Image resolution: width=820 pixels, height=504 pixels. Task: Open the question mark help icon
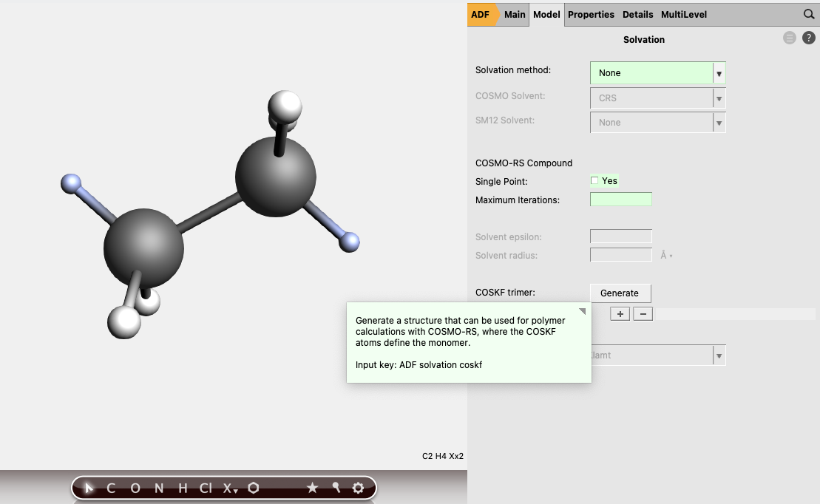pos(809,38)
